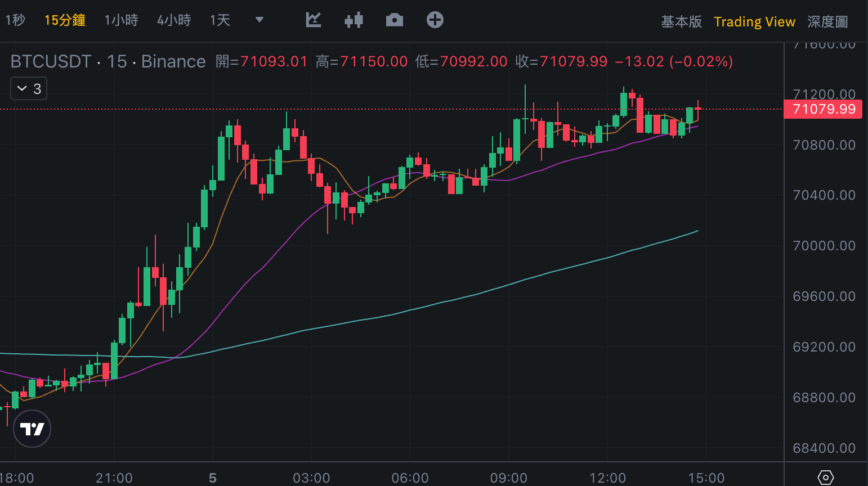Click the BTCUSDT symbol title in legend
Image resolution: width=868 pixels, height=486 pixels.
(51, 61)
